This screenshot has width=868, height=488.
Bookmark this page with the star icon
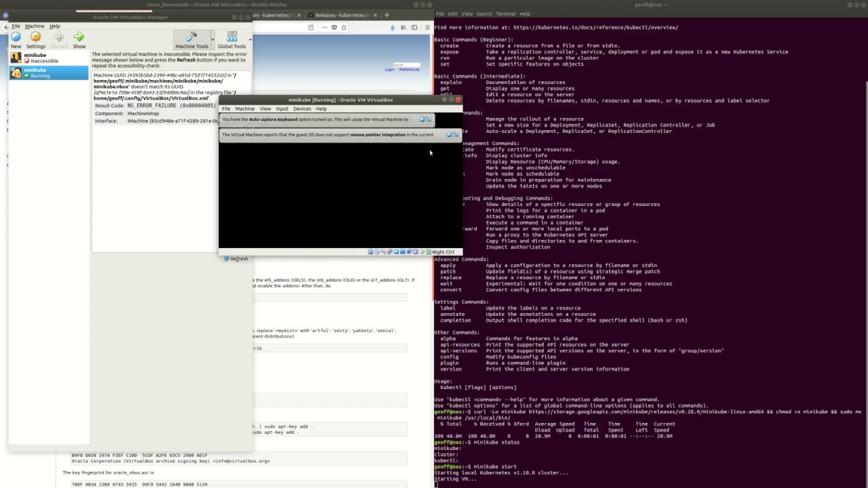pyautogui.click(x=344, y=27)
